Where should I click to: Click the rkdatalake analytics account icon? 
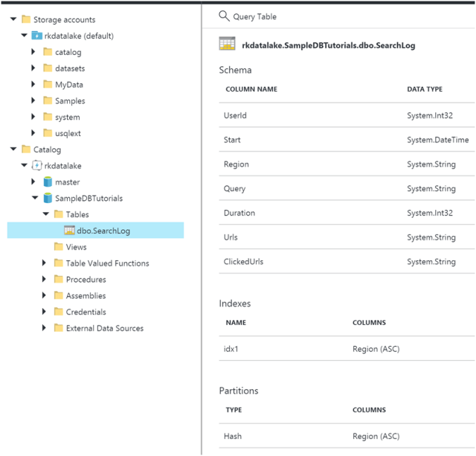36,165
